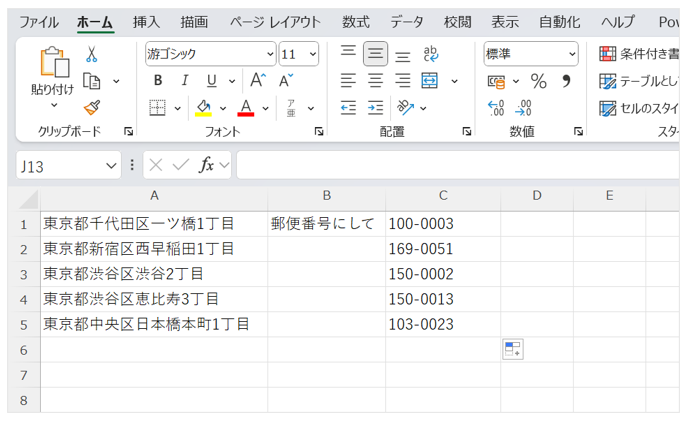Apply comma style
This screenshot has height=425, width=688.
point(566,81)
